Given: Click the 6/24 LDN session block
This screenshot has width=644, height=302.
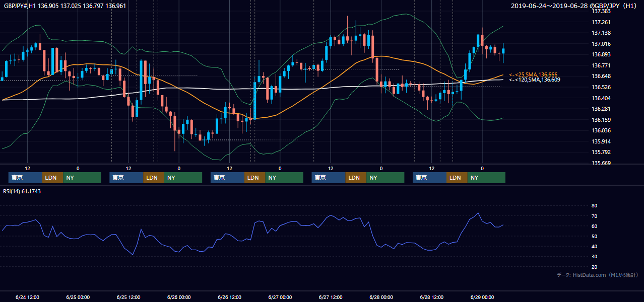Looking at the screenshot, I should point(52,178).
